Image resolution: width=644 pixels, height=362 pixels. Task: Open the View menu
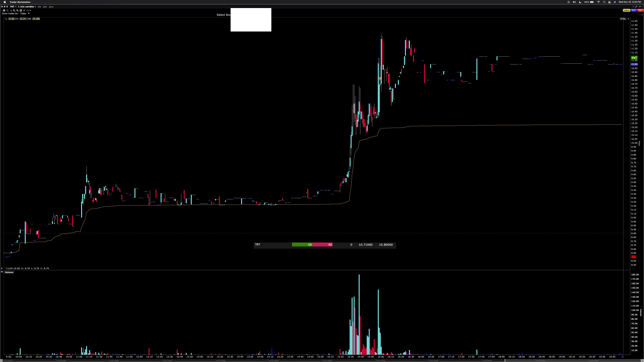51,7
